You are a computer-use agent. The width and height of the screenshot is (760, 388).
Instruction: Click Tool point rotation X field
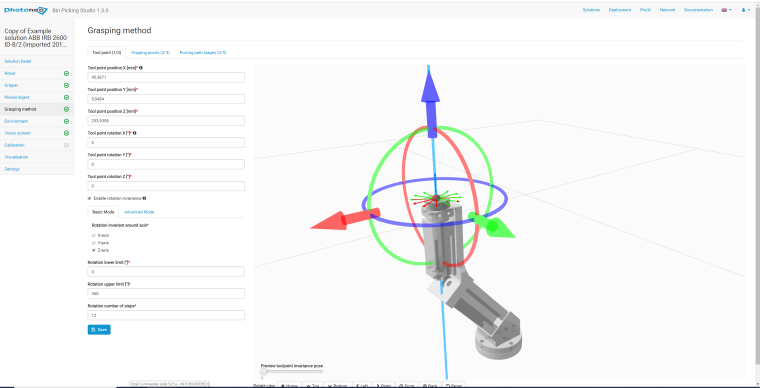166,142
